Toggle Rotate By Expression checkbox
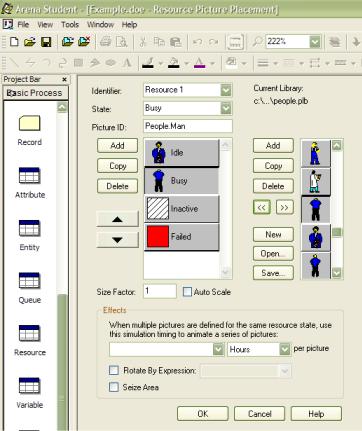362x431 pixels. (x=114, y=370)
